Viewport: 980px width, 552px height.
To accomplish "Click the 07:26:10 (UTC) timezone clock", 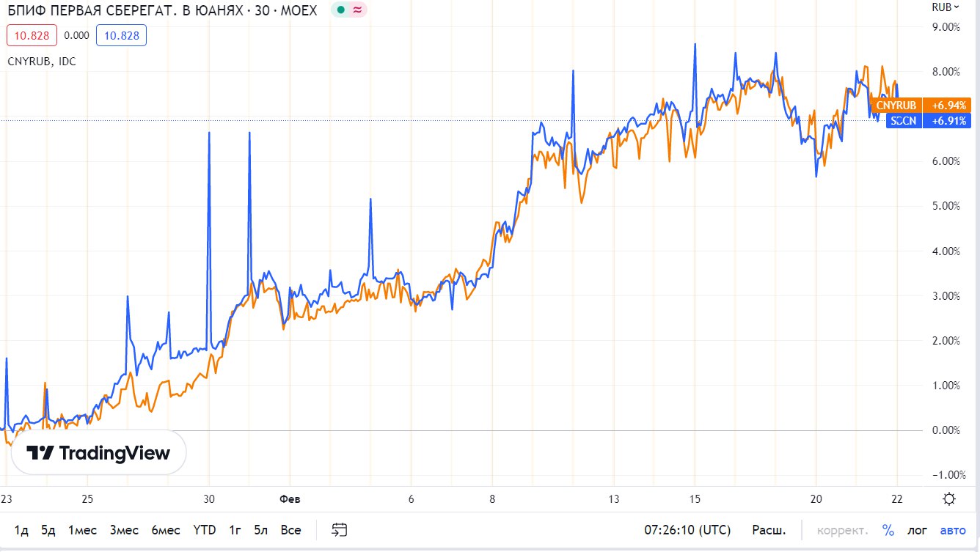I will pos(687,529).
